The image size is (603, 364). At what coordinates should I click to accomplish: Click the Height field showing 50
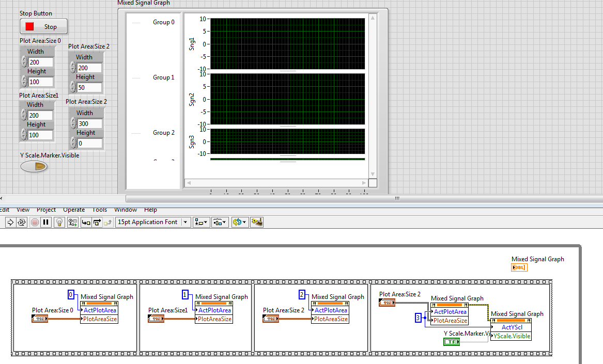tap(89, 88)
